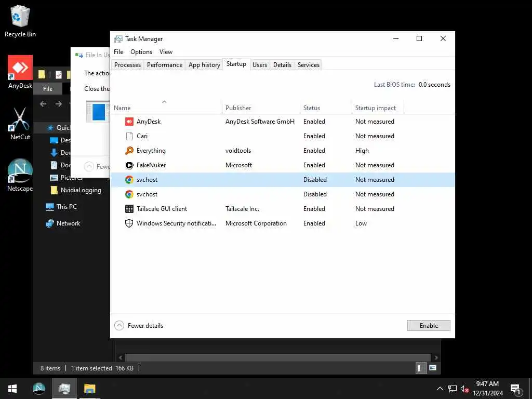Open the File menu in Task Manager
The image size is (532, 399).
(x=118, y=52)
